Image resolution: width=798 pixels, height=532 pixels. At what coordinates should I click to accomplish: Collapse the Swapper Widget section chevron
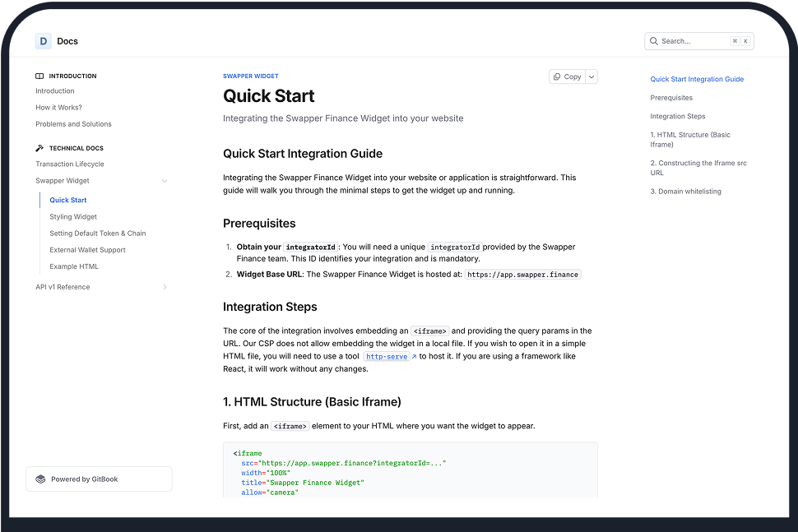[x=165, y=181]
